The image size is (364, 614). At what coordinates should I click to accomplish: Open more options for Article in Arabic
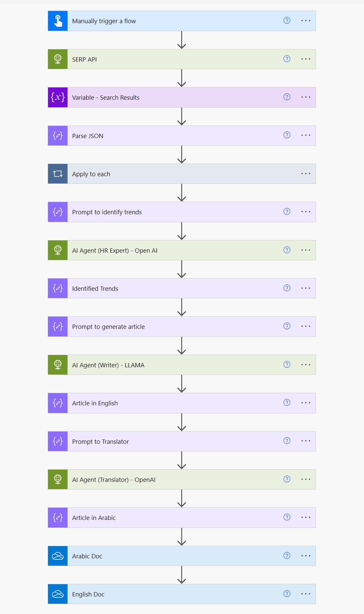[306, 517]
